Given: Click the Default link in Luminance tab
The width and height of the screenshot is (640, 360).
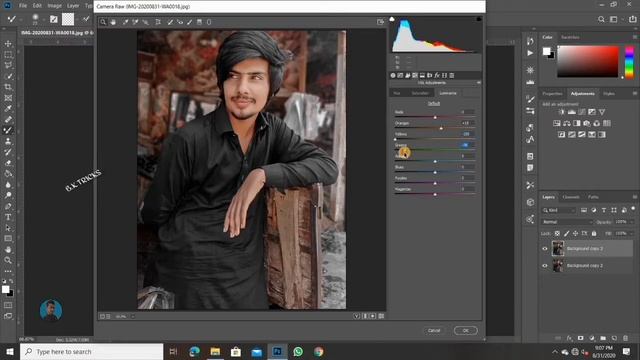Looking at the screenshot, I should click(x=434, y=104).
